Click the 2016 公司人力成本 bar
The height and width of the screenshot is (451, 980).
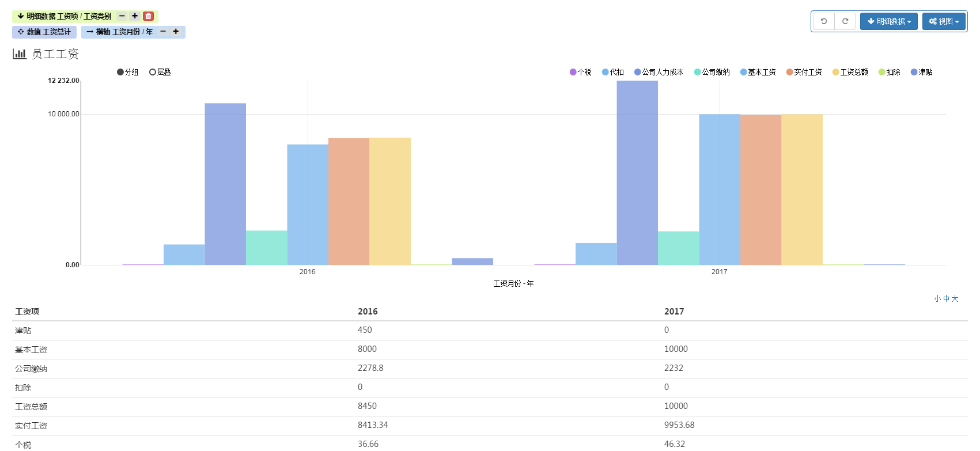click(225, 184)
